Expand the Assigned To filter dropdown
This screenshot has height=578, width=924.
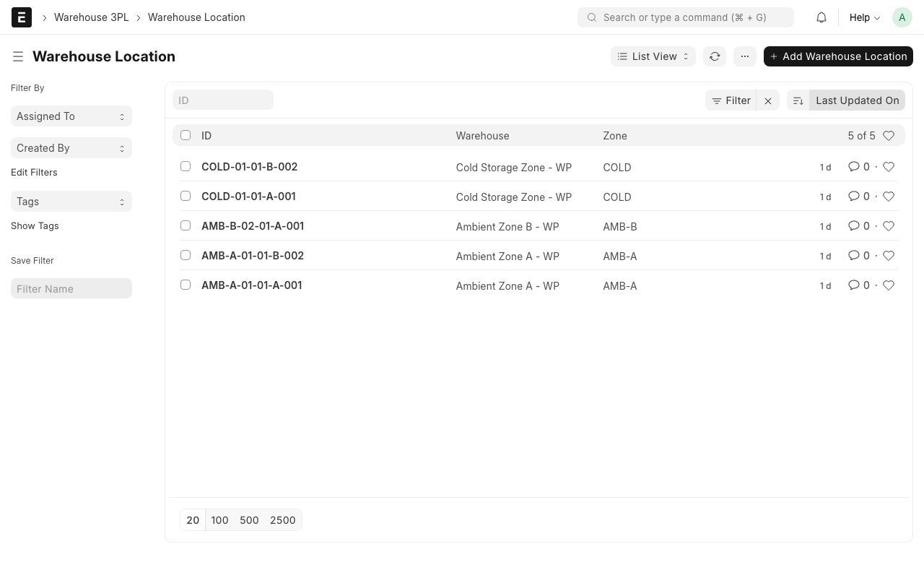pyautogui.click(x=71, y=116)
